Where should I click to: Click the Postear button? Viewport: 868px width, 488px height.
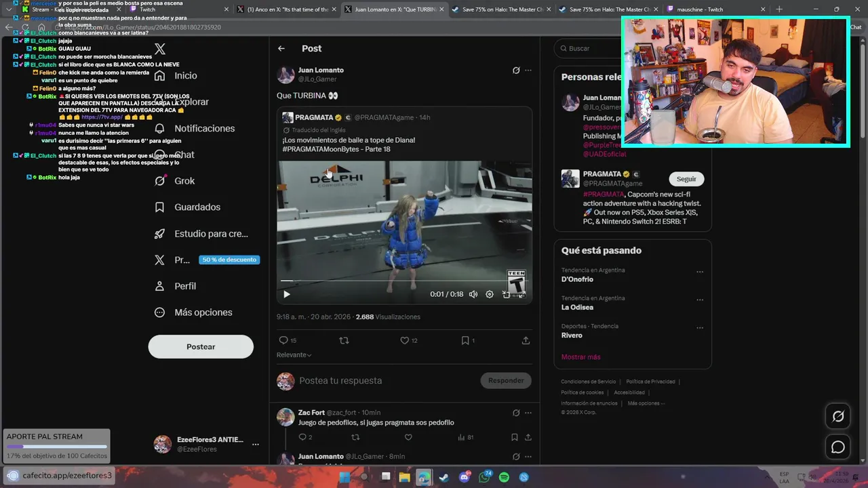tap(201, 346)
